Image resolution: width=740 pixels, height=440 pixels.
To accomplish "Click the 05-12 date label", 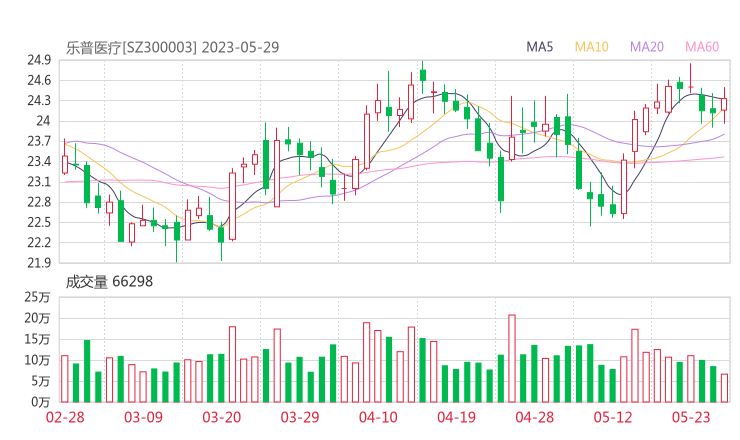I will (613, 417).
